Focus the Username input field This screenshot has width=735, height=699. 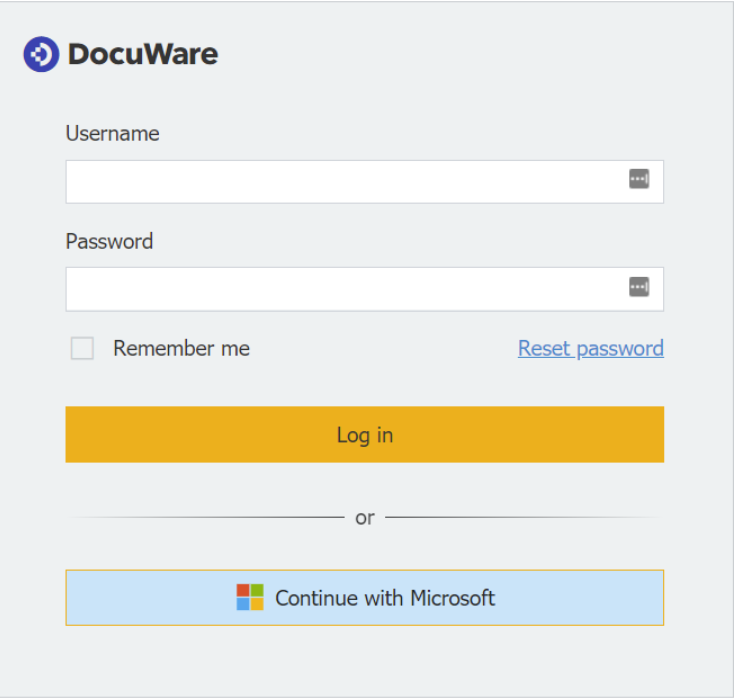[340, 182]
